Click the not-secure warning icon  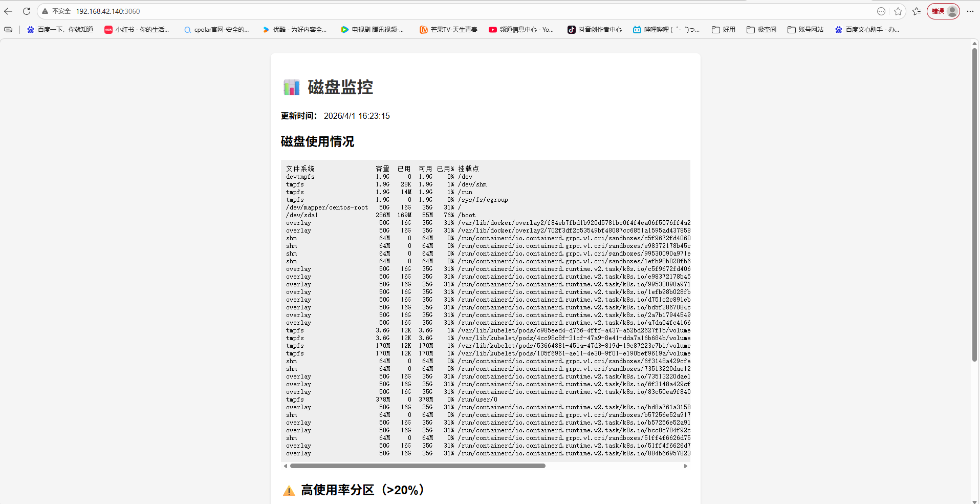click(x=45, y=11)
